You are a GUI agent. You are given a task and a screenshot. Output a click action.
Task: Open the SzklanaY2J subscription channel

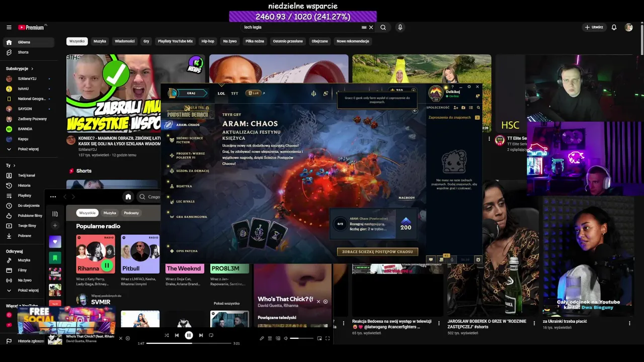[x=27, y=78]
